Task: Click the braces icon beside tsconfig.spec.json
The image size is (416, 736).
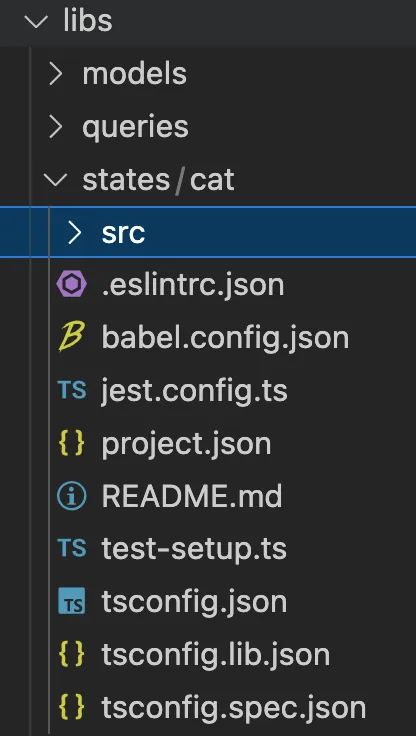Action: click(72, 706)
